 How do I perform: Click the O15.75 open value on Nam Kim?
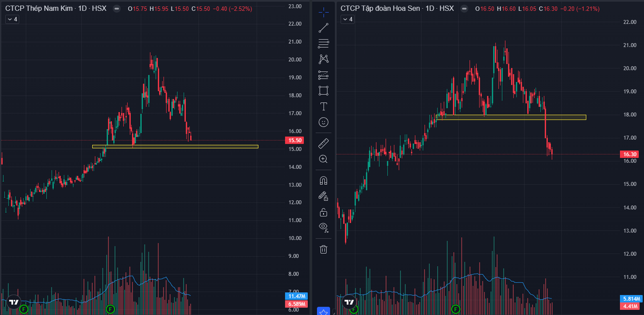tap(137, 9)
